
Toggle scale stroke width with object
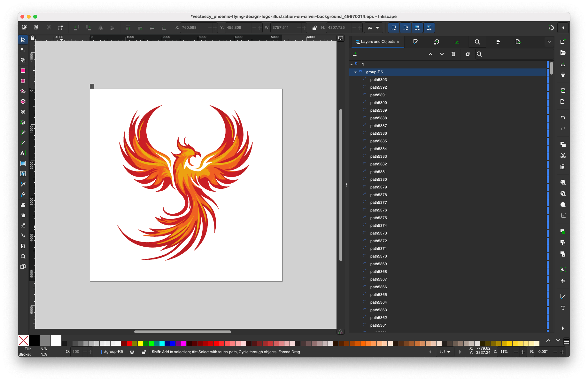[x=394, y=28]
